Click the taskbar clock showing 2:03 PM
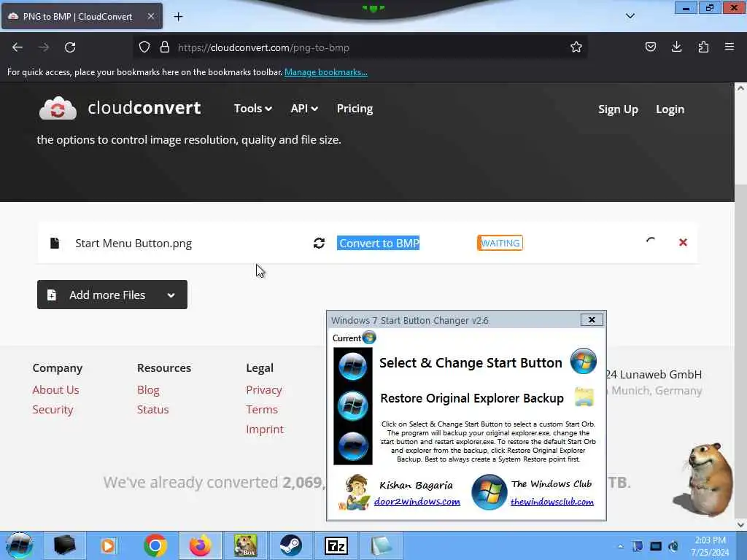 (710, 546)
